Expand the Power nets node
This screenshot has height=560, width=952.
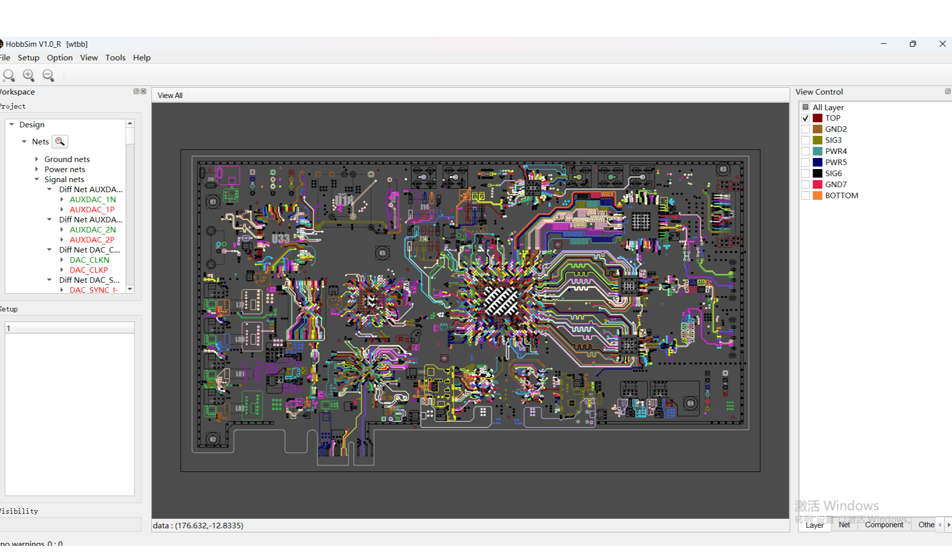click(37, 169)
